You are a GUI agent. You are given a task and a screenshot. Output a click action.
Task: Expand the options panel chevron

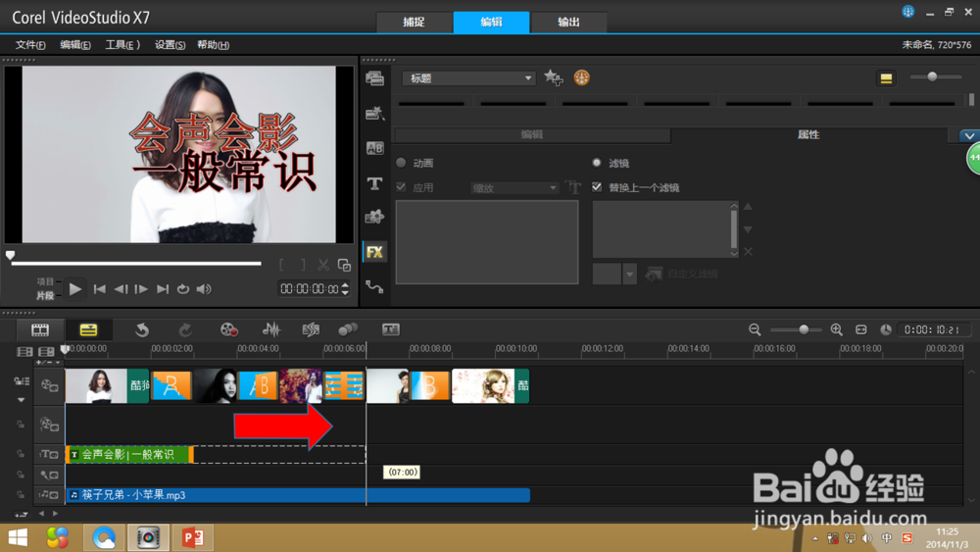(x=969, y=135)
